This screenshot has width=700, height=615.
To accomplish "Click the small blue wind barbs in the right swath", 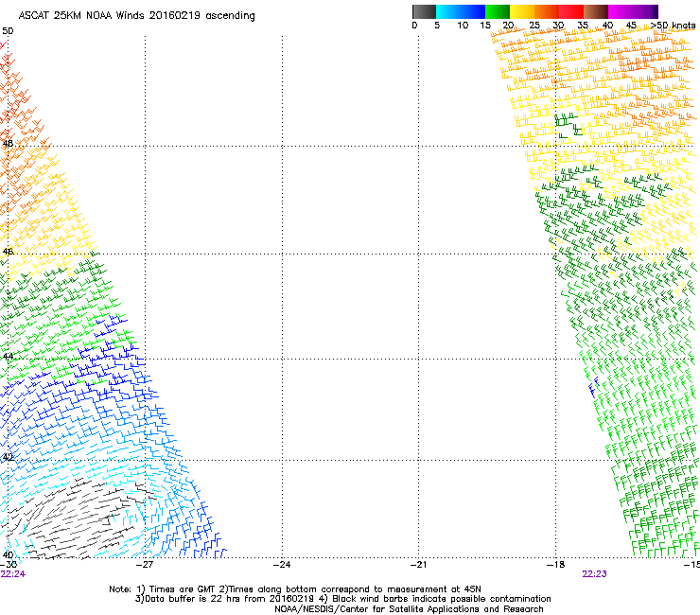I will (x=593, y=387).
